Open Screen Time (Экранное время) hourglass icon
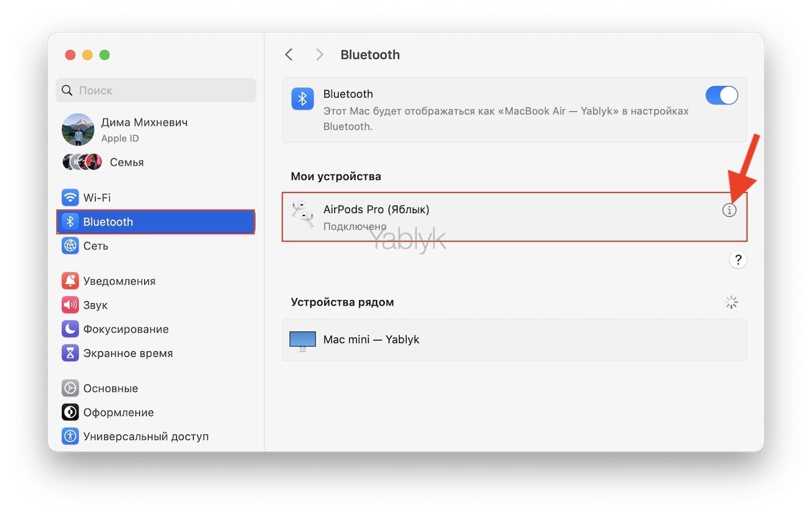This screenshot has width=812, height=515. click(x=70, y=353)
